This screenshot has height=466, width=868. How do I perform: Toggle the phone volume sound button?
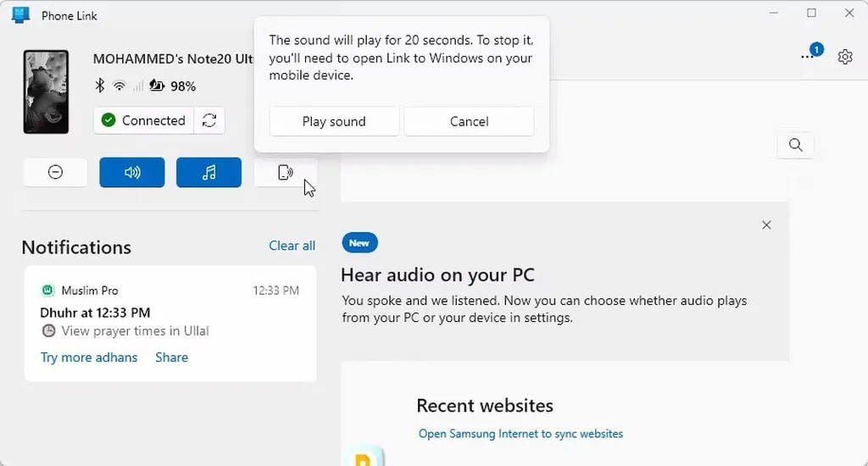[x=132, y=172]
